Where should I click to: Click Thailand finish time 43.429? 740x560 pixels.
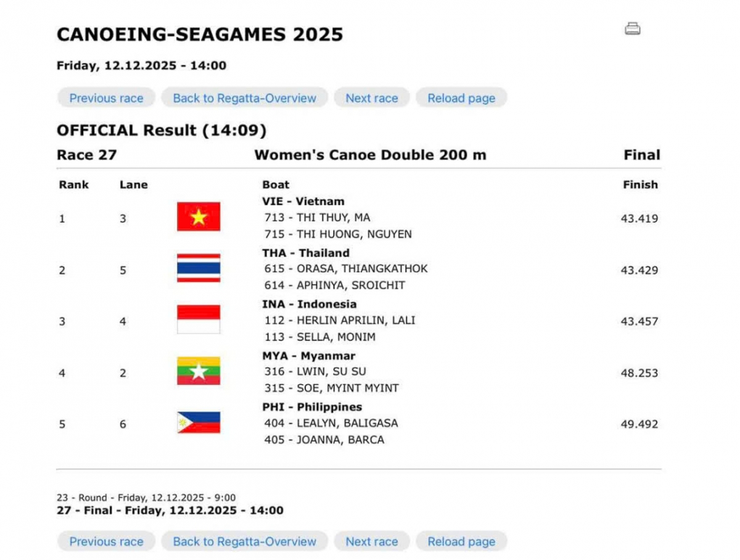[639, 270]
